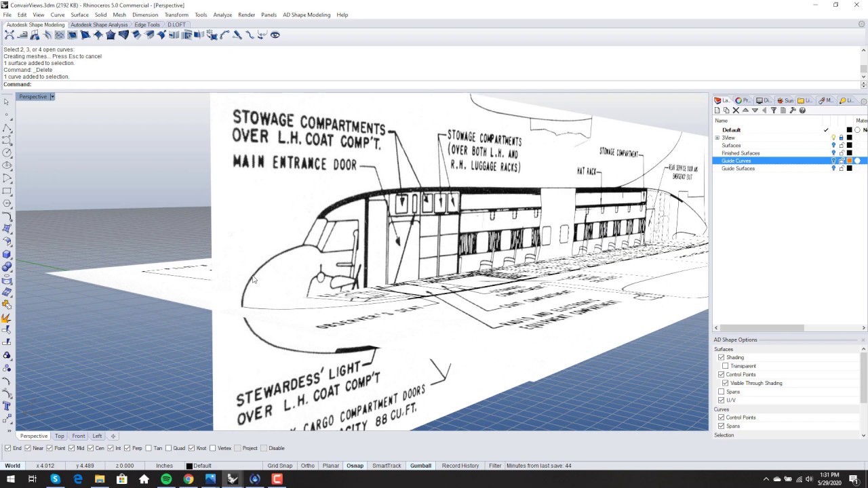Toggle Gumball in status bar
This screenshot has width=868, height=488.
(420, 466)
